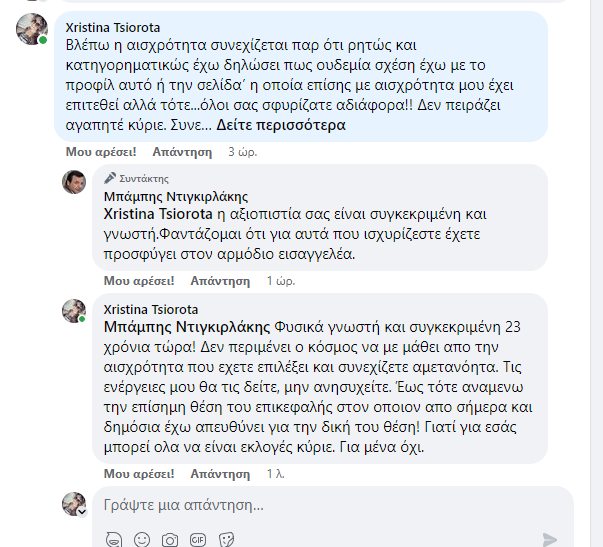Open the sticker picker icon
The image size is (603, 547).
click(227, 538)
